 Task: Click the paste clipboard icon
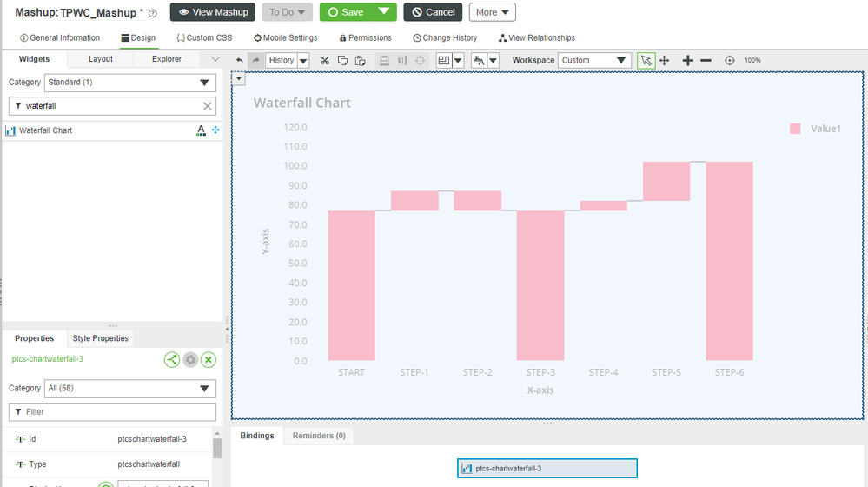click(x=360, y=60)
